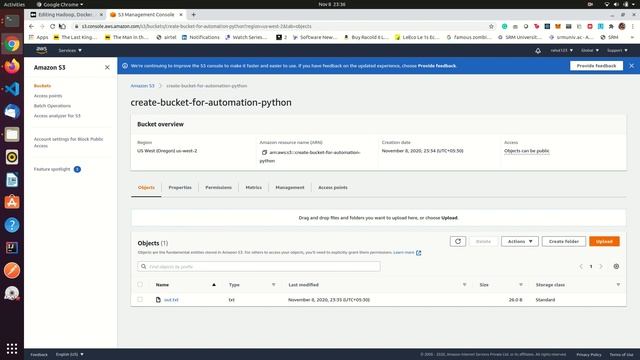Open the AWS notifications bell
This screenshot has height=360, width=640.
click(538, 51)
